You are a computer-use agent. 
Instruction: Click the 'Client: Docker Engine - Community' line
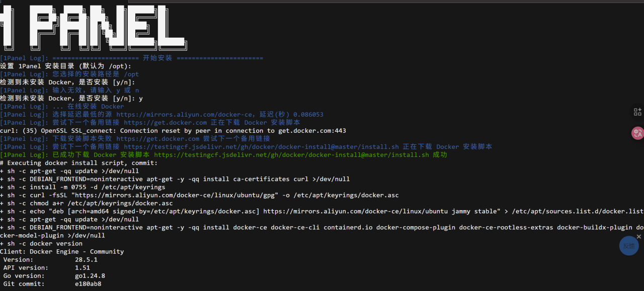tap(61, 252)
